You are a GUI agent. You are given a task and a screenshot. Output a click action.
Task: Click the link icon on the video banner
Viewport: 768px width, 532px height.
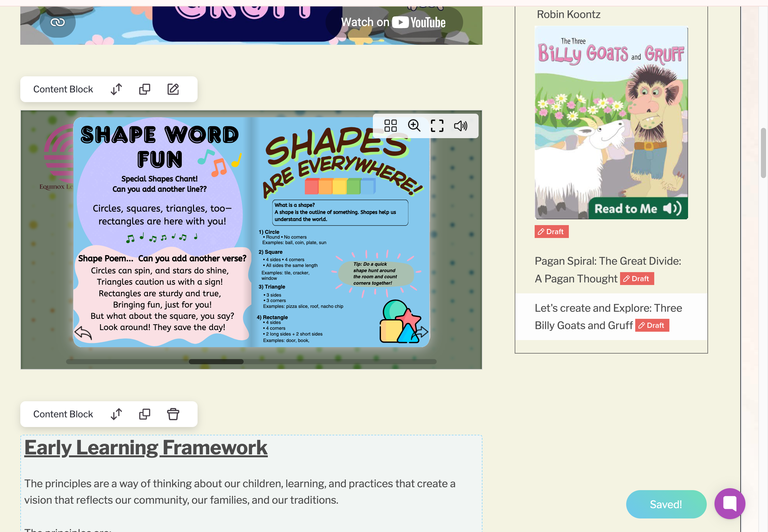tap(57, 22)
